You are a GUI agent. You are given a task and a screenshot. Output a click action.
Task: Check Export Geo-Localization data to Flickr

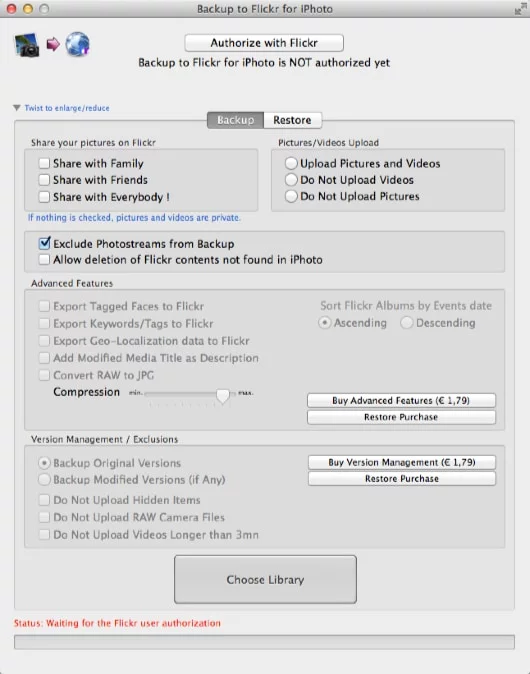[44, 341]
